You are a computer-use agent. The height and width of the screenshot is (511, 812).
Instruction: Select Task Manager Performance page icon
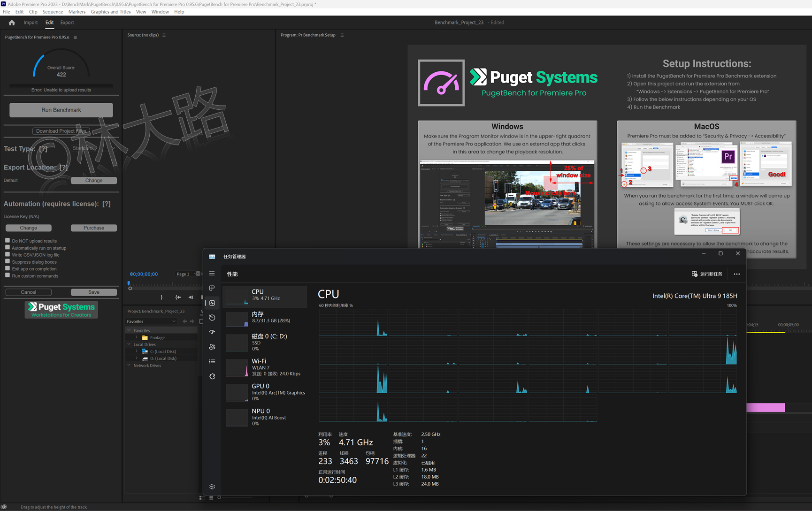(x=212, y=303)
